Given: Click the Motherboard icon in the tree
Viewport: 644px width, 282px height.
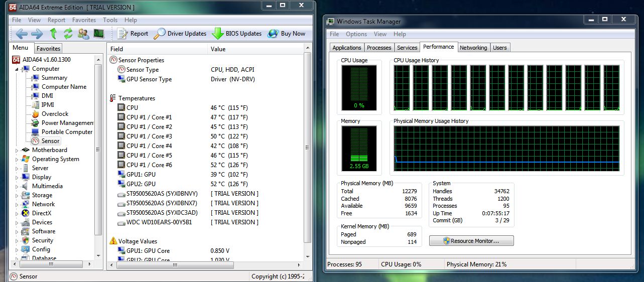Looking at the screenshot, I should [26, 150].
